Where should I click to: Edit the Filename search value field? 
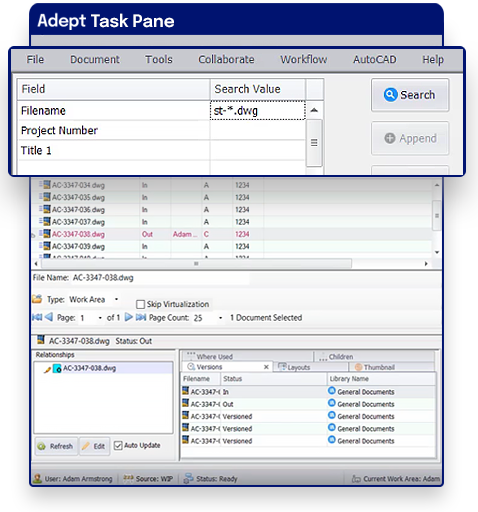[258, 110]
